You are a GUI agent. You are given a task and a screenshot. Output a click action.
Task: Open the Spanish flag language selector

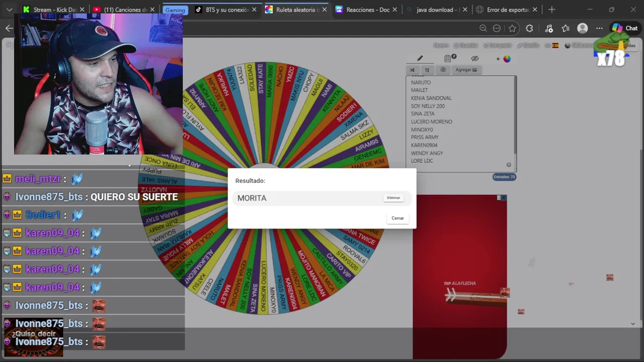(552, 45)
